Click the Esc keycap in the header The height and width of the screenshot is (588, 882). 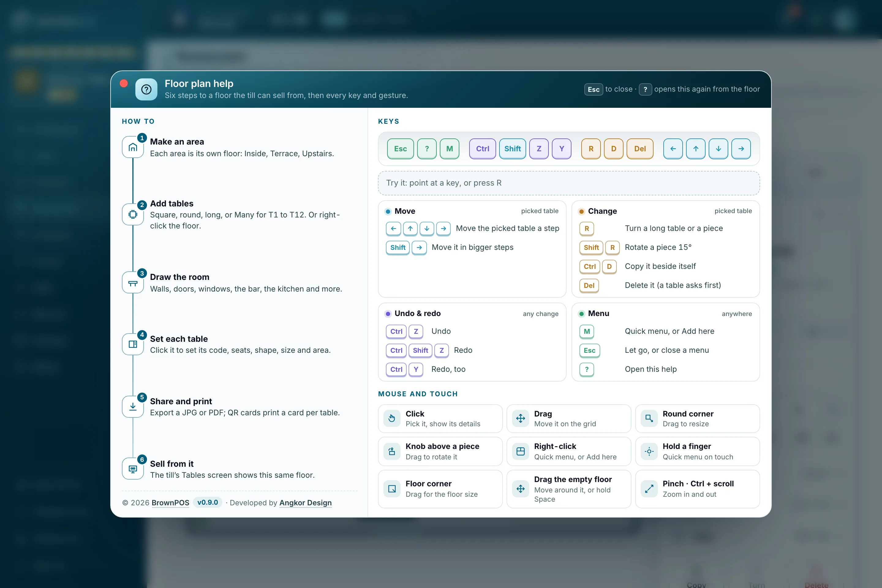pyautogui.click(x=594, y=89)
